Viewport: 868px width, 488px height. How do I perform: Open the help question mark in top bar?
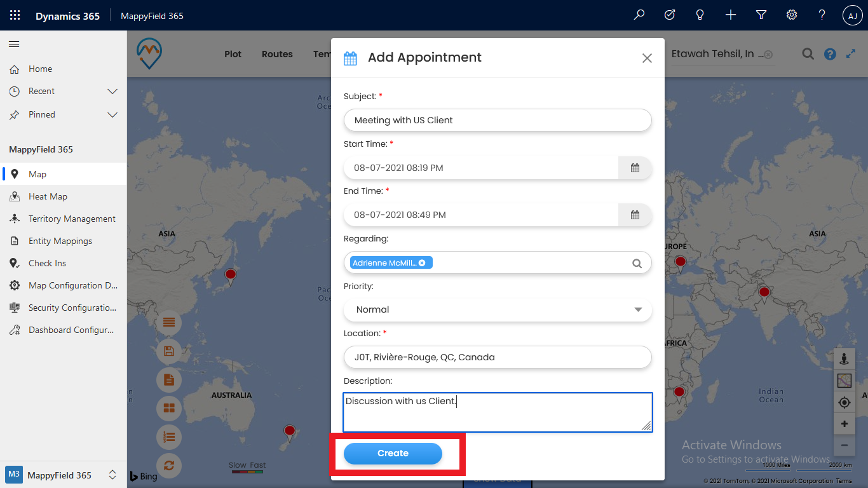tap(822, 15)
